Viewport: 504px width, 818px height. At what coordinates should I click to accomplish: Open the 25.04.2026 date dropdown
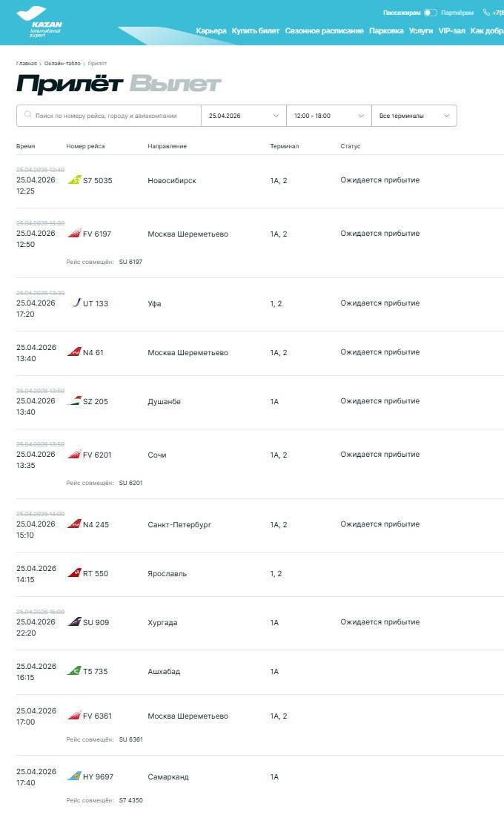(243, 116)
